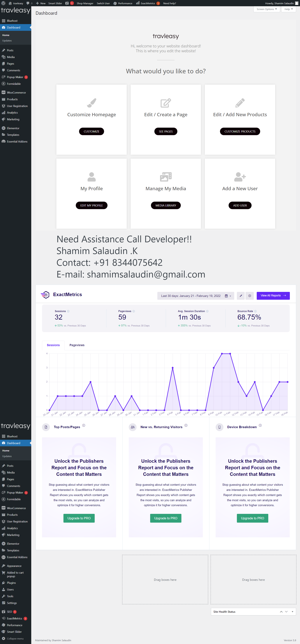
Task: Click the user avatar in the admin bar
Action: click(297, 3)
